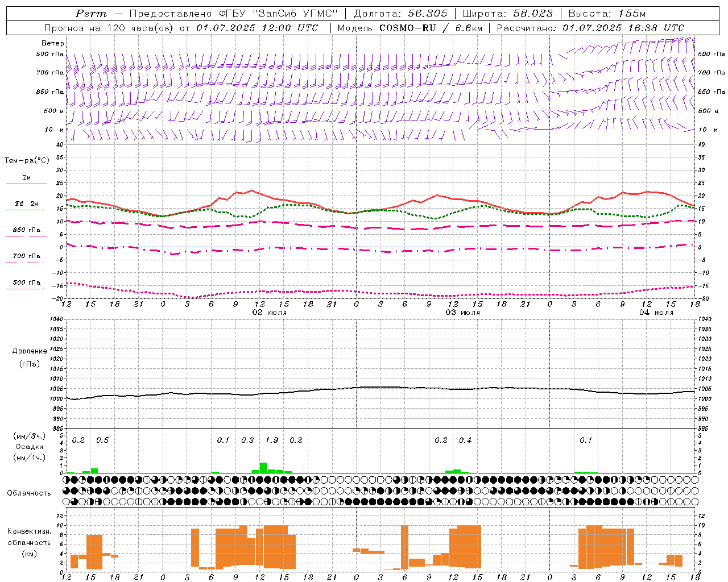
Task: Click forecast start time "01.07.2025 12:00 UTC"
Action: (x=258, y=28)
